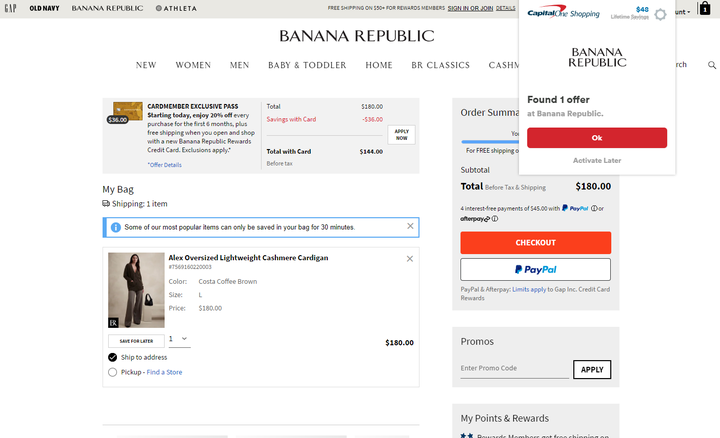Image resolution: width=720 pixels, height=438 pixels.
Task: Focus the Enter Promo Code field
Action: (x=514, y=369)
